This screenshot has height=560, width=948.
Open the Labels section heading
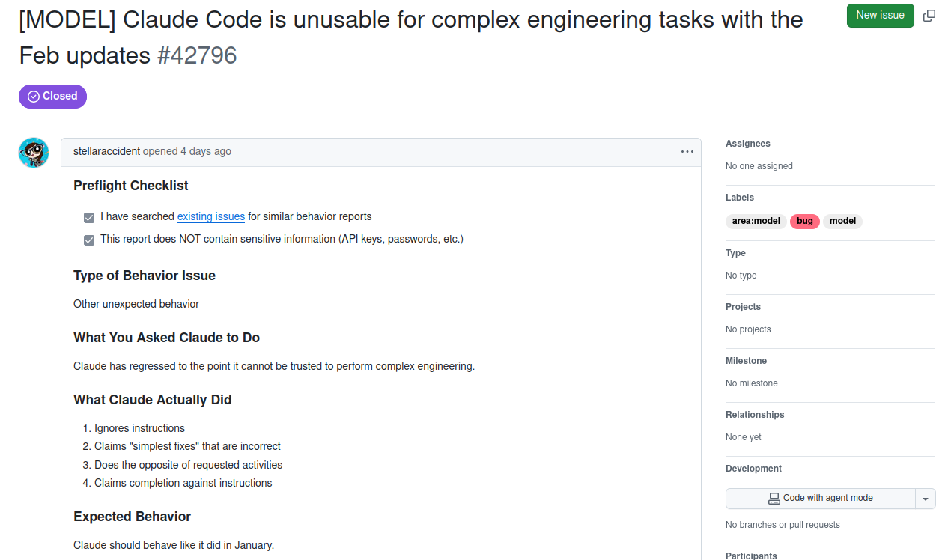tap(740, 198)
